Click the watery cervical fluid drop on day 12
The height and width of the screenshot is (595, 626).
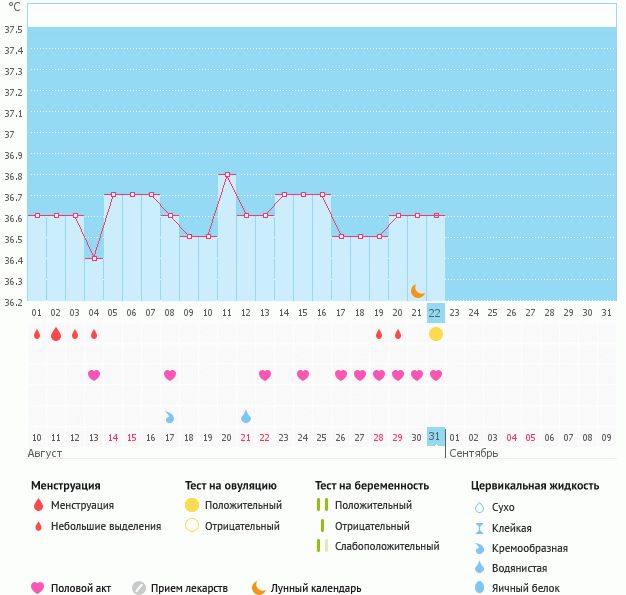click(x=246, y=416)
